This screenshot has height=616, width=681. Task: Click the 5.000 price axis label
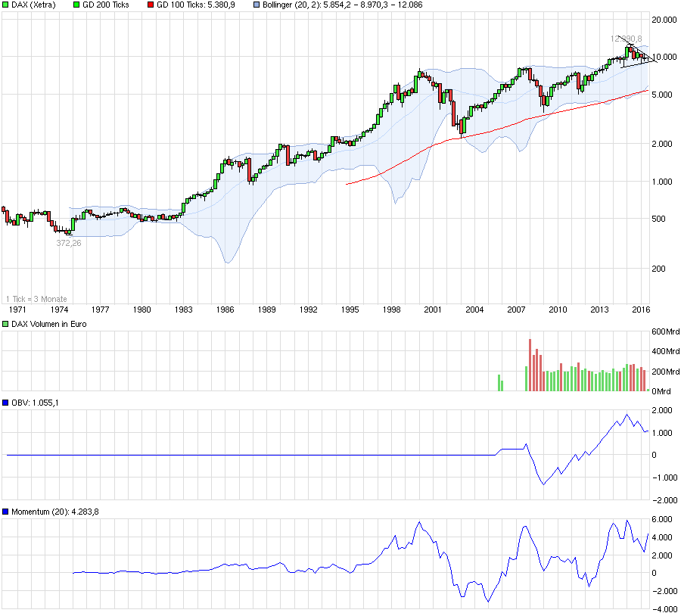(x=662, y=95)
